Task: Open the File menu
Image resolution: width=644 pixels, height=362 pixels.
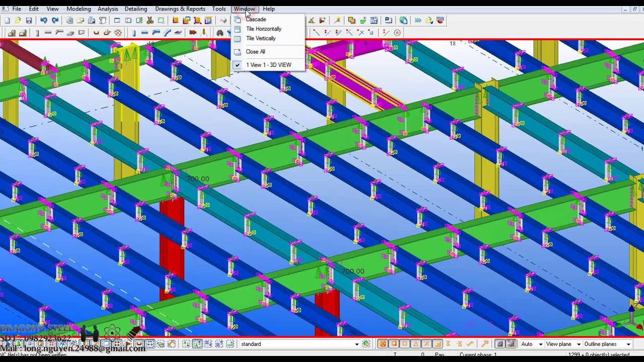Action: coord(17,9)
